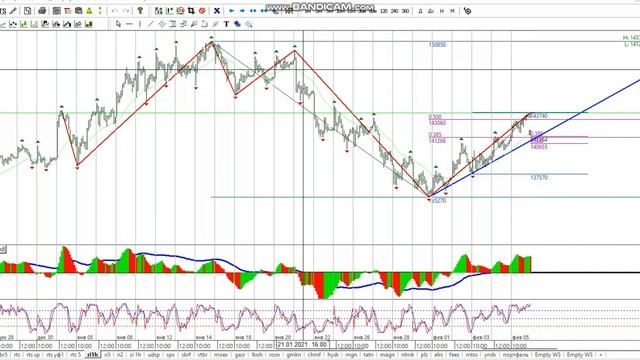Select the horizontal line drawing tool
Screen dimensions: 640x360
pyautogui.click(x=129, y=24)
